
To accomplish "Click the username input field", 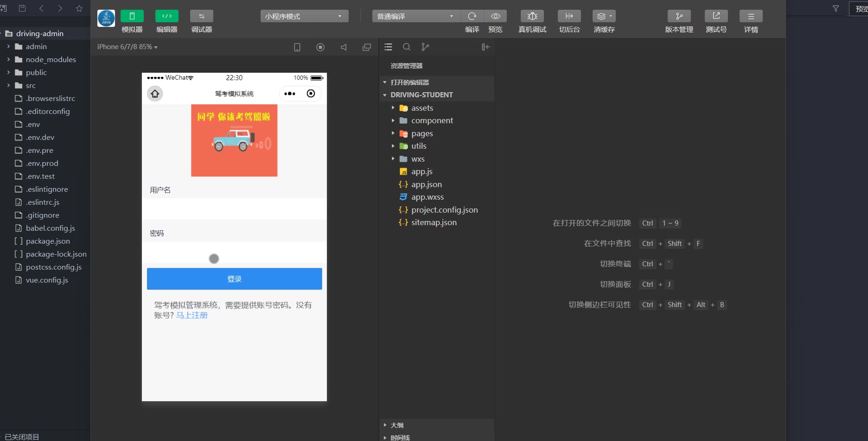I will 234,209.
